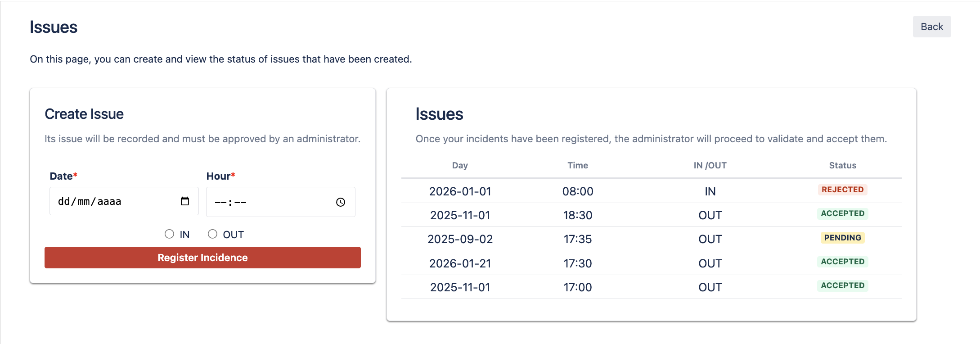
Task: Click the Issues page title
Action: click(x=54, y=27)
